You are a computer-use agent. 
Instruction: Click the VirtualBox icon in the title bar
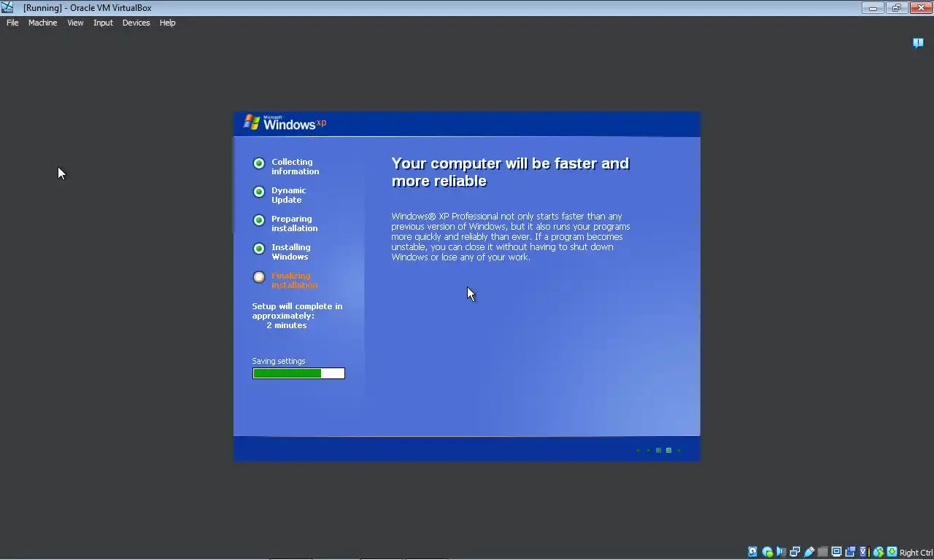(7, 7)
